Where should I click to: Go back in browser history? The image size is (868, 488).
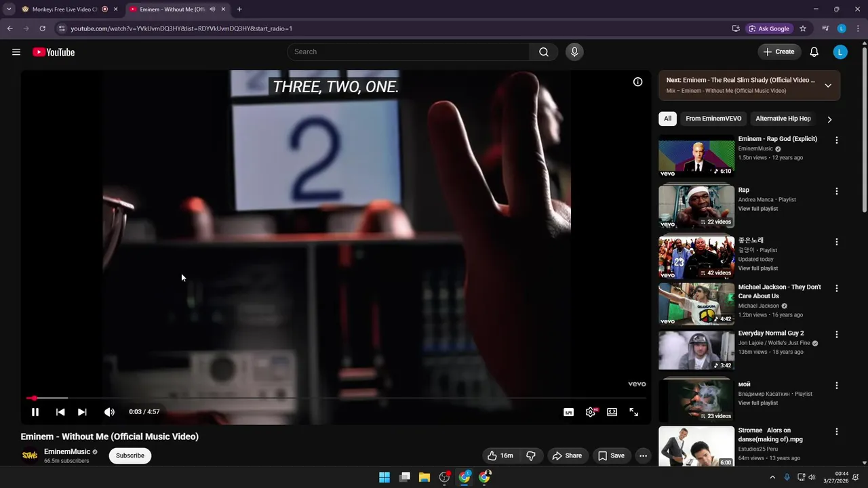[9, 28]
